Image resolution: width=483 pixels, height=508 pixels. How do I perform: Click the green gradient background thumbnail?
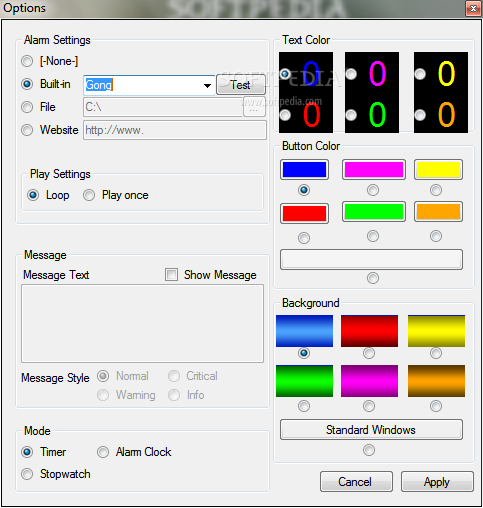304,381
